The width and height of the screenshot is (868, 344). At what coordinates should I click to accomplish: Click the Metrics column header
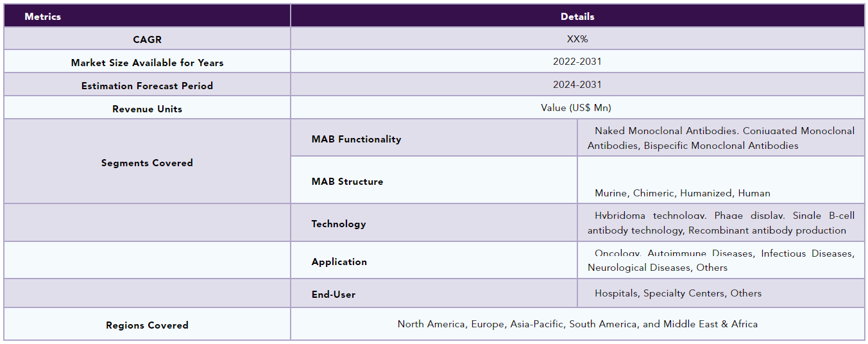coord(43,17)
